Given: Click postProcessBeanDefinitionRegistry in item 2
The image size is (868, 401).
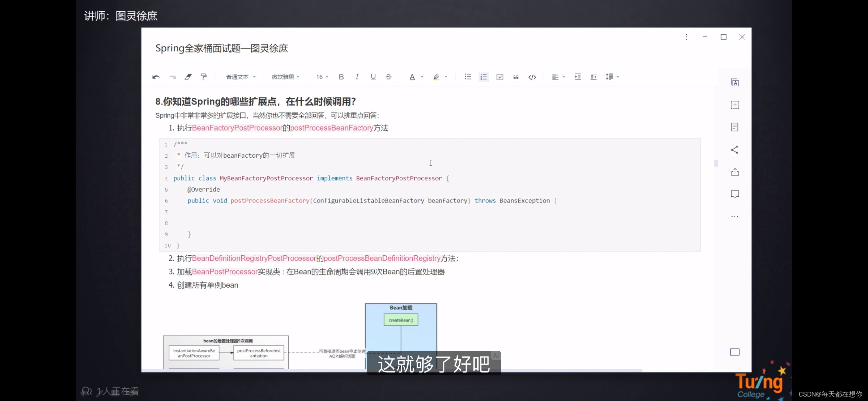Looking at the screenshot, I should tap(382, 258).
